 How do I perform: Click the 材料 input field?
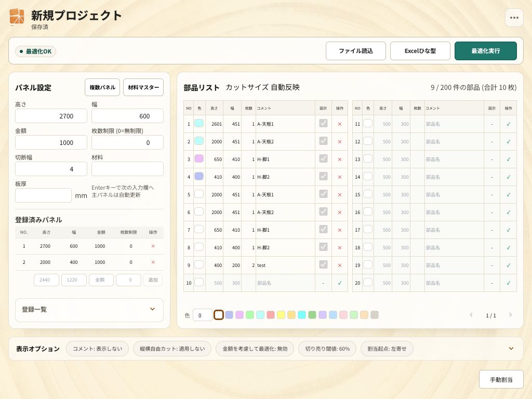coord(127,169)
